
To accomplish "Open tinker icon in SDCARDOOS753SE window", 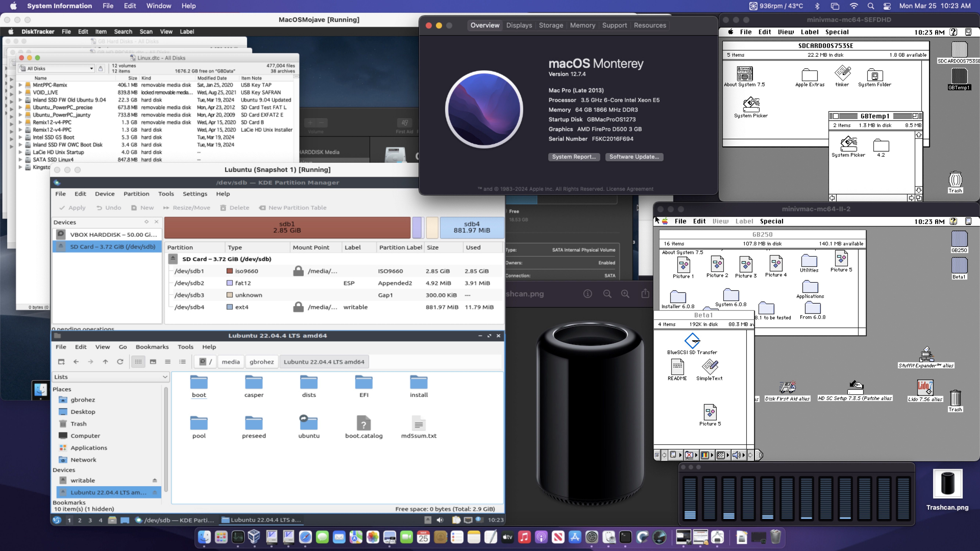I will tap(842, 76).
